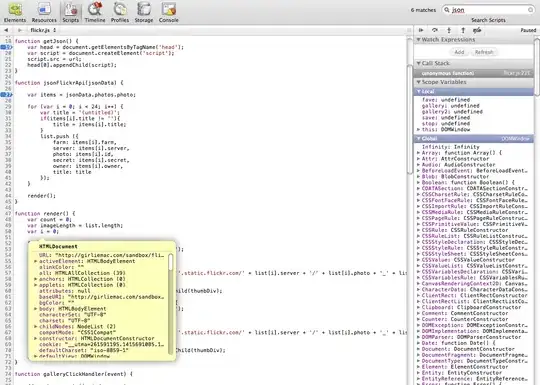The image size is (540, 385).
Task: Open the Console panel icon
Action: click(x=169, y=12)
